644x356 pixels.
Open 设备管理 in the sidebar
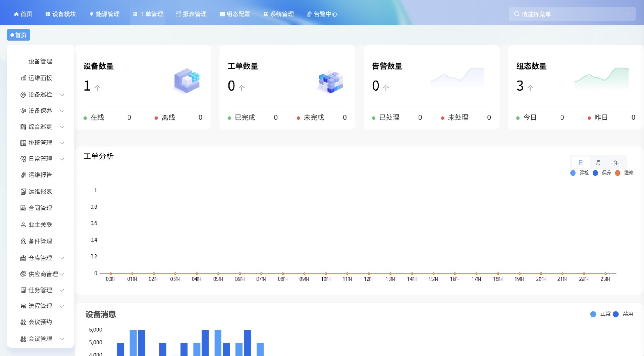tap(40, 61)
